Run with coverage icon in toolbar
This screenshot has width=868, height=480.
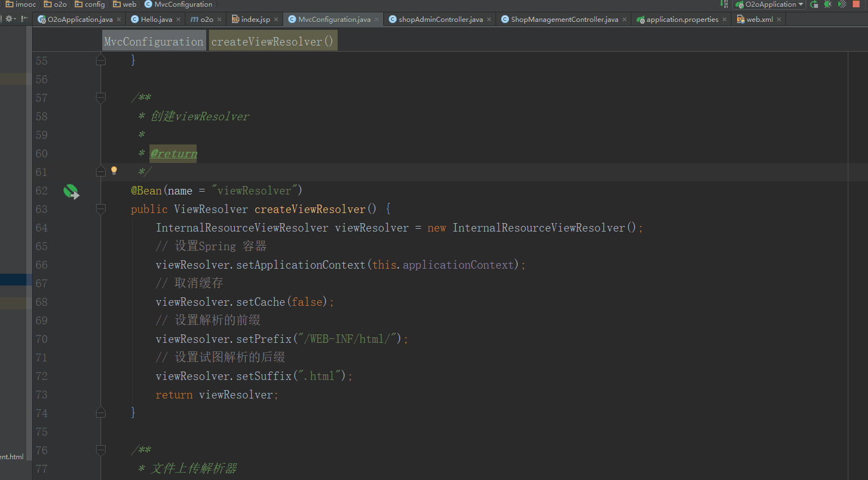click(842, 4)
